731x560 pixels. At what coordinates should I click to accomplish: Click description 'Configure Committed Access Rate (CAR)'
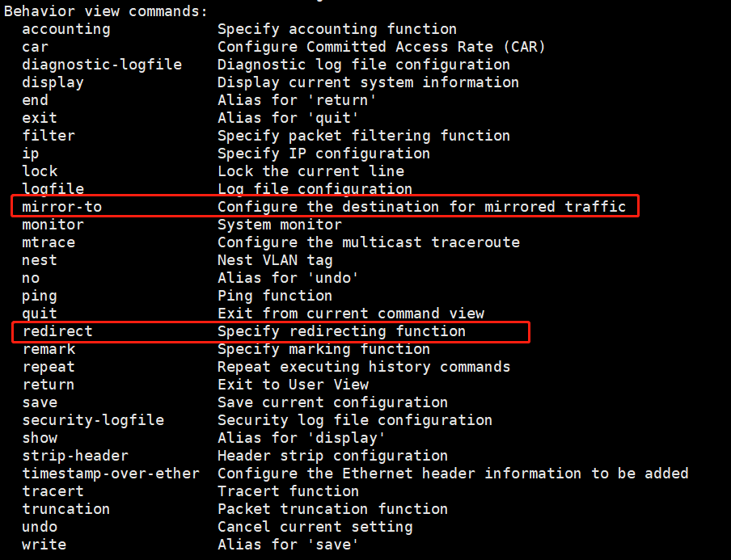click(381, 47)
